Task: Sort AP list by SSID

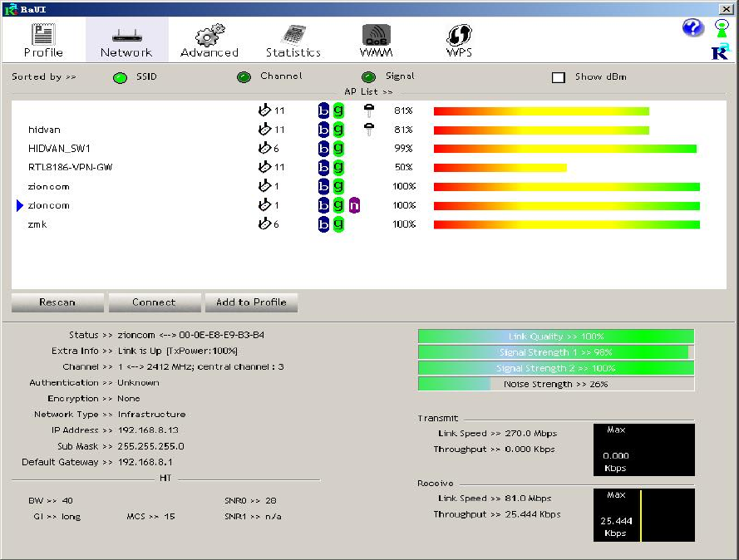Action: 120,77
